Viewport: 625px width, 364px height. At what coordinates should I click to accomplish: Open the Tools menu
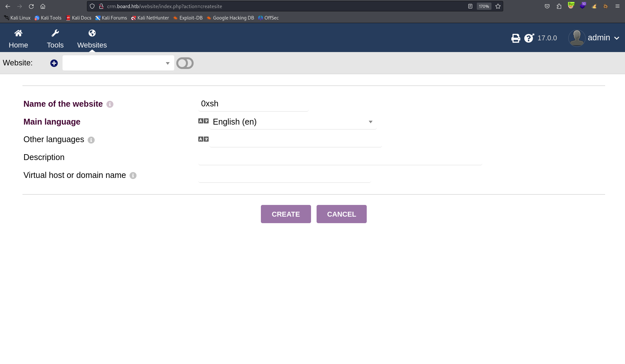click(55, 39)
